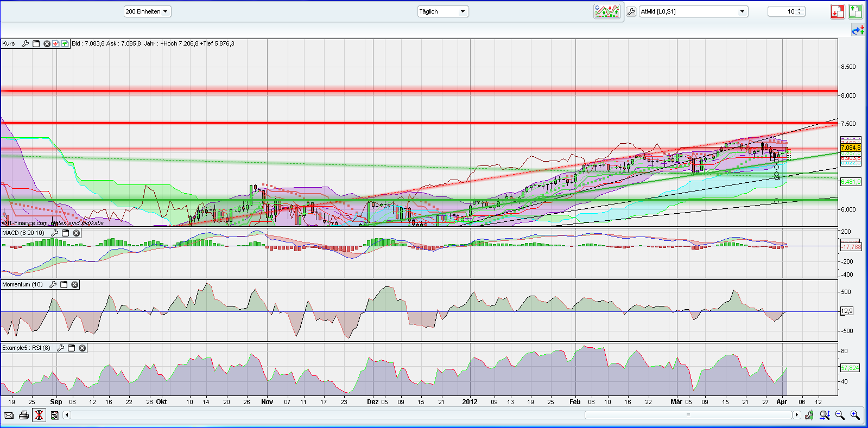Open MACD indicator wrench settings
Image resolution: width=868 pixels, height=428 pixels.
(54, 233)
